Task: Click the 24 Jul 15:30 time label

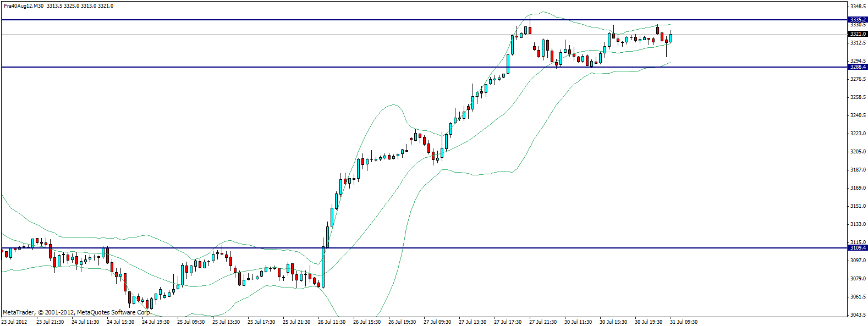Action: pos(120,322)
